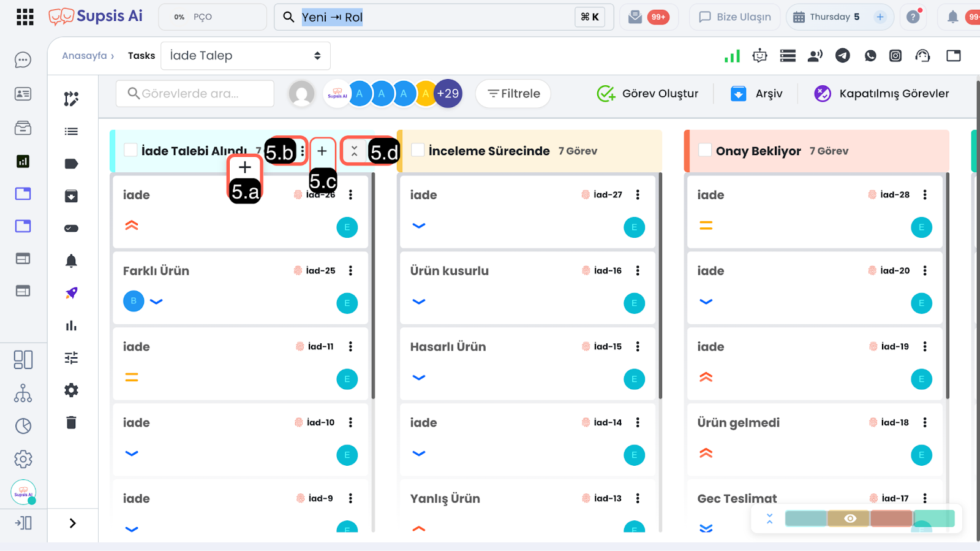The height and width of the screenshot is (551, 980).
Task: Check the İade Talebi Alındı column checkbox
Action: point(130,150)
